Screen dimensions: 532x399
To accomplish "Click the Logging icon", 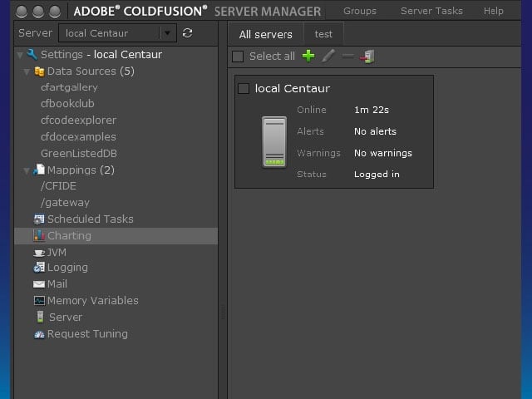I will click(x=39, y=268).
